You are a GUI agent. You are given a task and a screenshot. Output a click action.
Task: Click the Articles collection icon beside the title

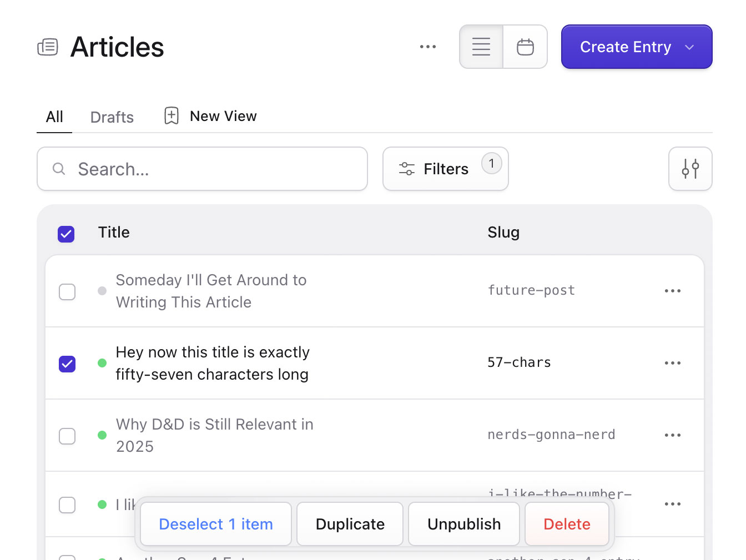[x=48, y=47]
